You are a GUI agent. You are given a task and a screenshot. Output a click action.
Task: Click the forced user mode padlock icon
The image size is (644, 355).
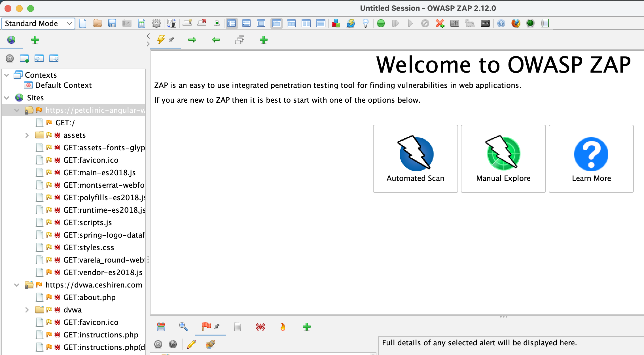tap(470, 24)
